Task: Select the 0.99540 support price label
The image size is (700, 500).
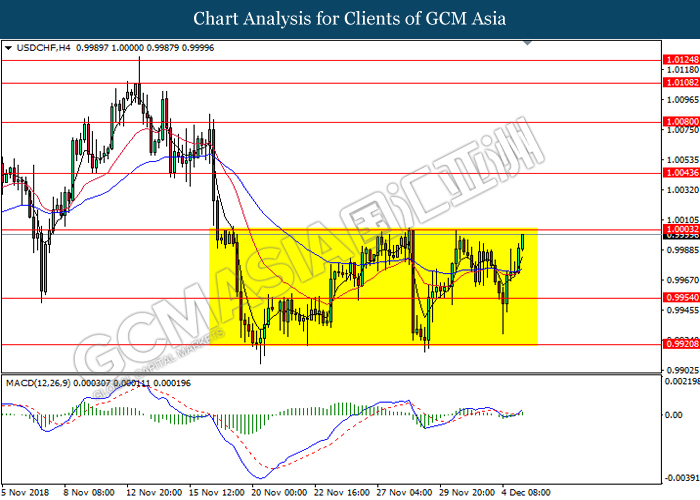Action: point(682,298)
